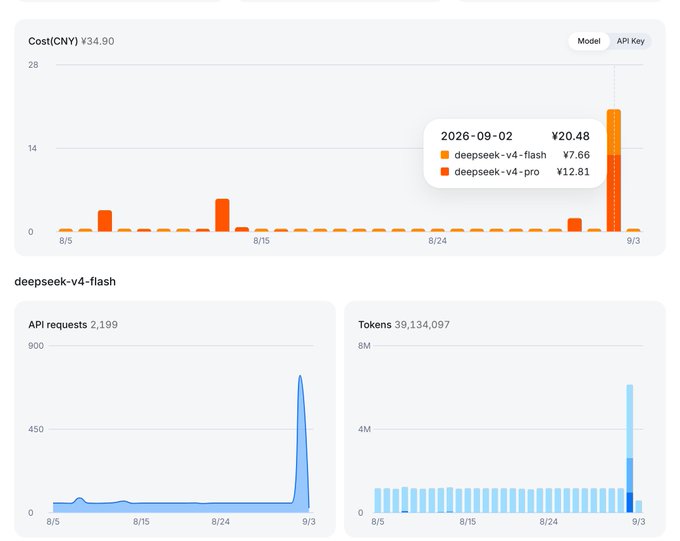The image size is (680, 541).
Task: Click the 900 axis label on requests chart
Action: [36, 346]
